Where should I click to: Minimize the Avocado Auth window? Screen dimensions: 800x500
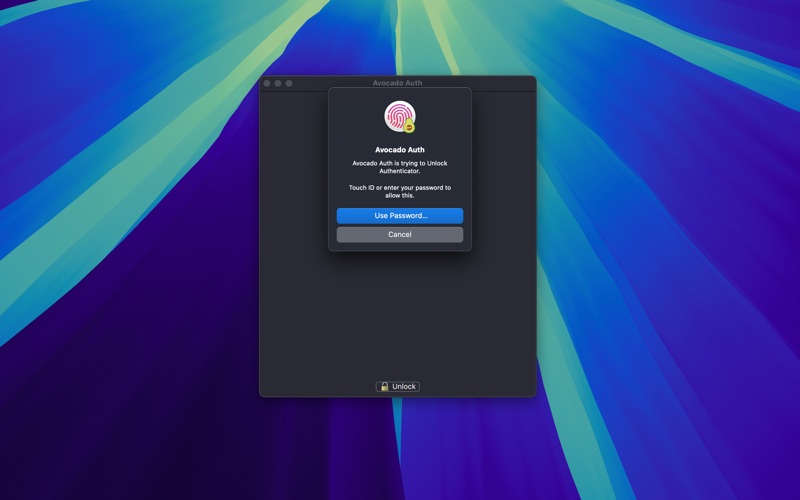pos(278,83)
